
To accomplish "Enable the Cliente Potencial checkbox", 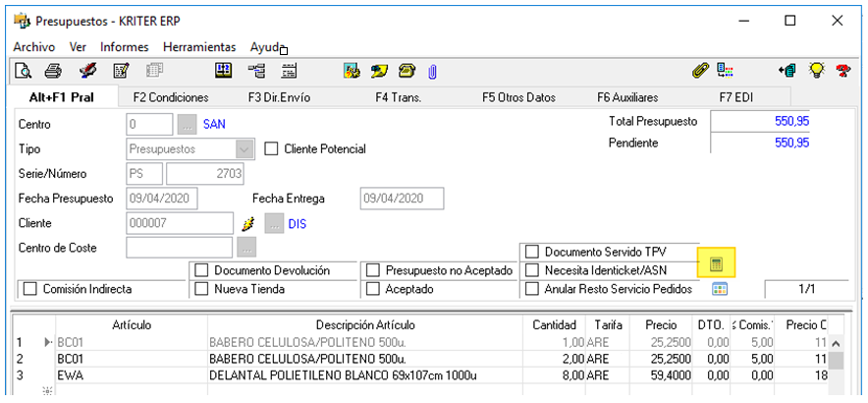I will click(x=273, y=149).
